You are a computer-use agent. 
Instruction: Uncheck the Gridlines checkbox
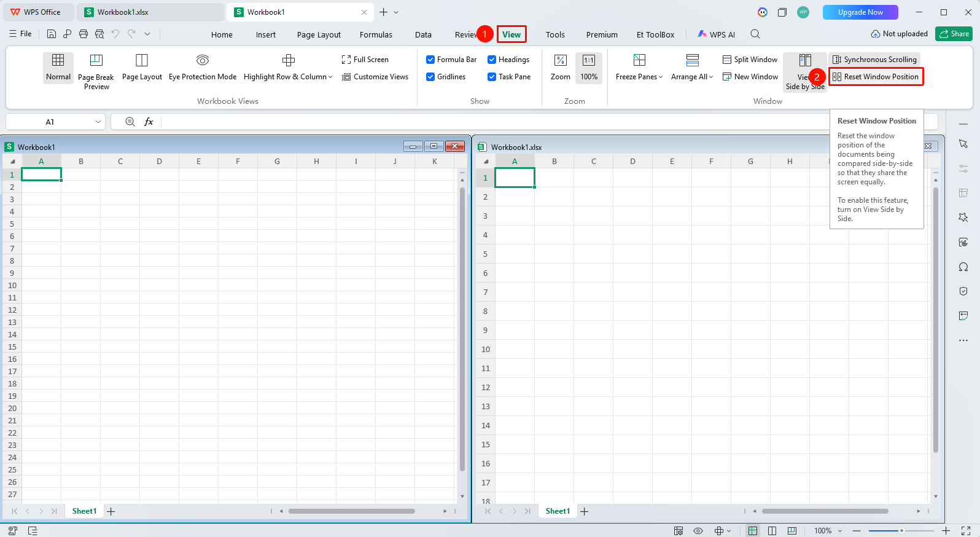pos(430,77)
